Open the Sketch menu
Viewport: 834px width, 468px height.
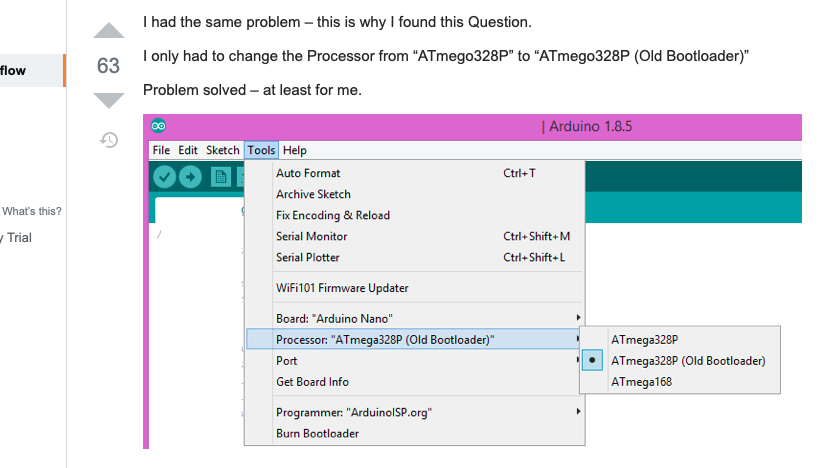223,150
